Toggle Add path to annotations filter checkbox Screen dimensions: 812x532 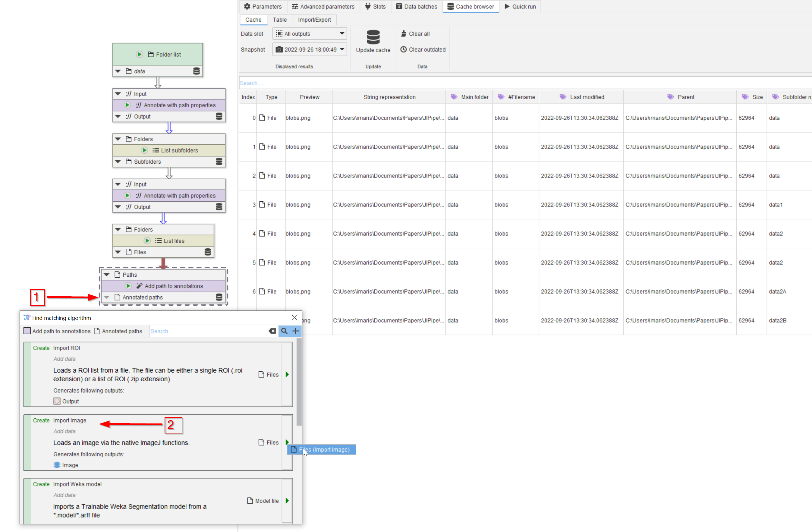(27, 331)
